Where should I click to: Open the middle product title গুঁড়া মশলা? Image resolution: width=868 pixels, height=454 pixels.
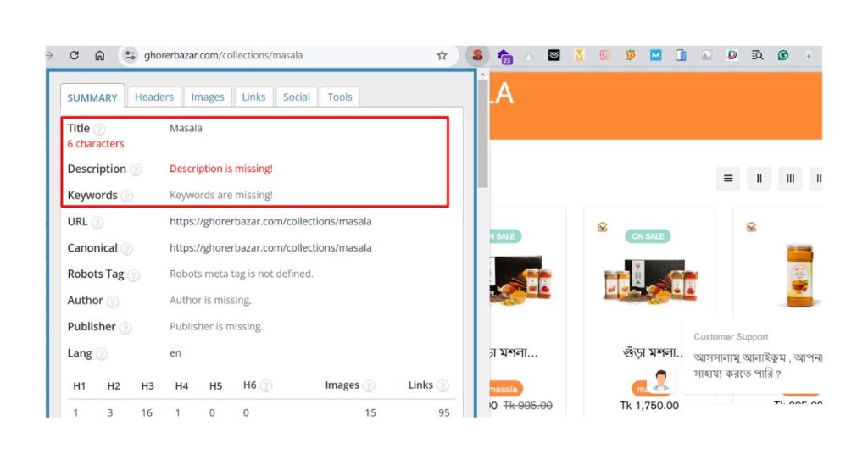[654, 352]
